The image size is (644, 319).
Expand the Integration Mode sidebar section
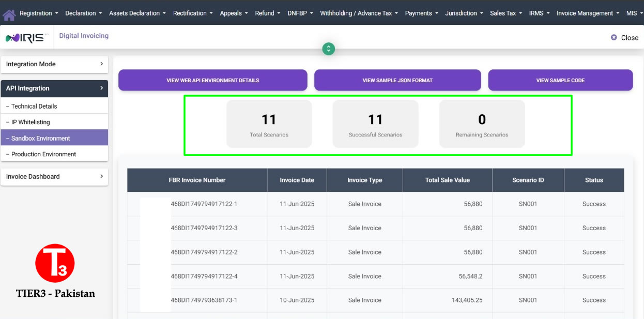point(54,64)
